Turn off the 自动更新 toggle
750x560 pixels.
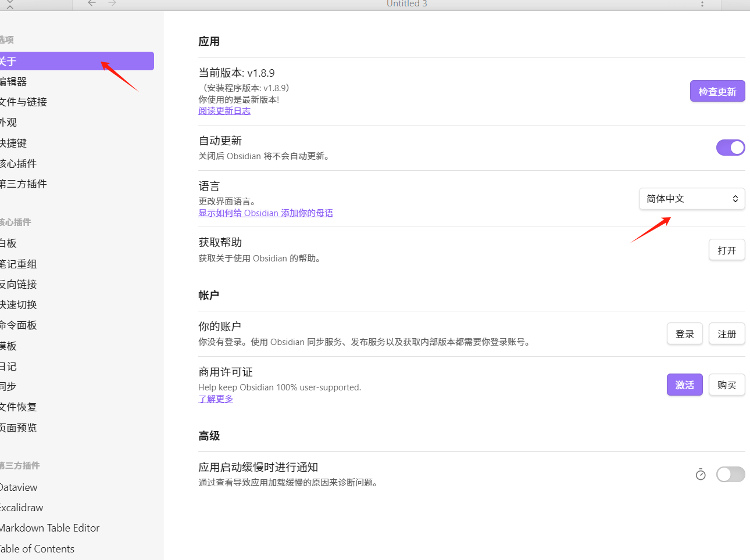(730, 148)
